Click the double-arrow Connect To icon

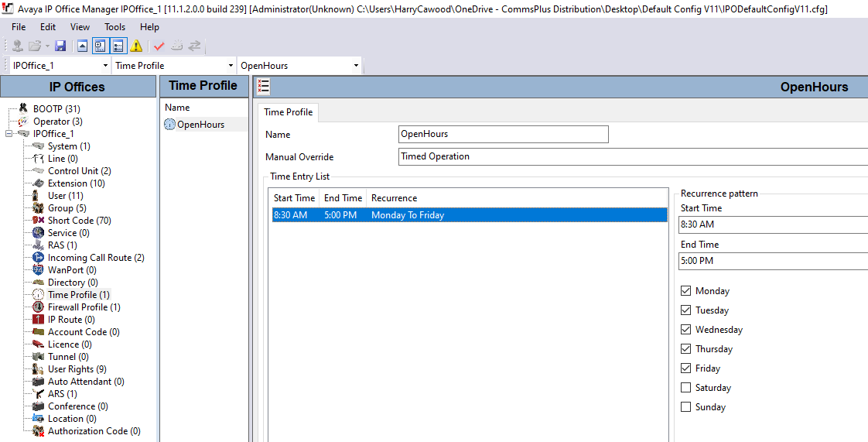pyautogui.click(x=194, y=46)
